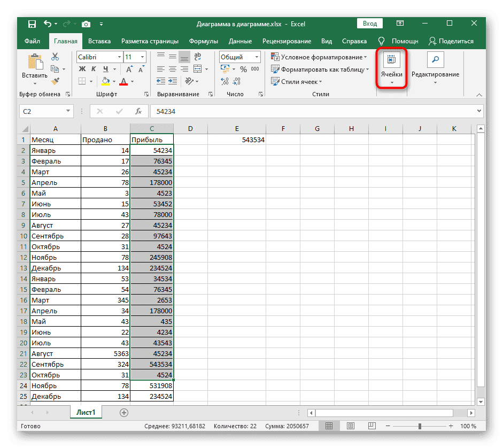Add a new sheet with plus icon
The height and width of the screenshot is (448, 503).
124,412
